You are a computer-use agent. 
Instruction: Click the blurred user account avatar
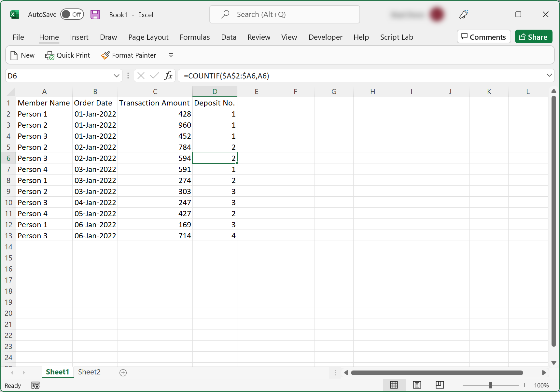(x=437, y=14)
